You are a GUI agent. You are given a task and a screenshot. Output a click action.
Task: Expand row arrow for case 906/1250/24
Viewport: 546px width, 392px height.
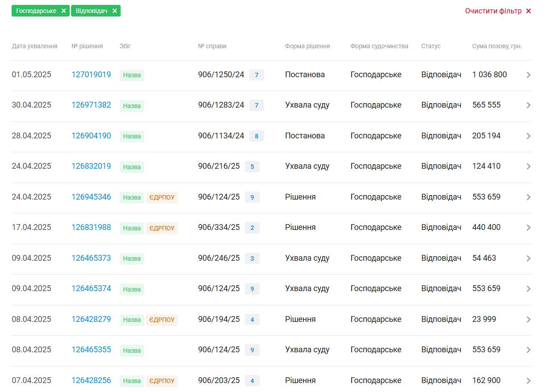[x=529, y=75]
